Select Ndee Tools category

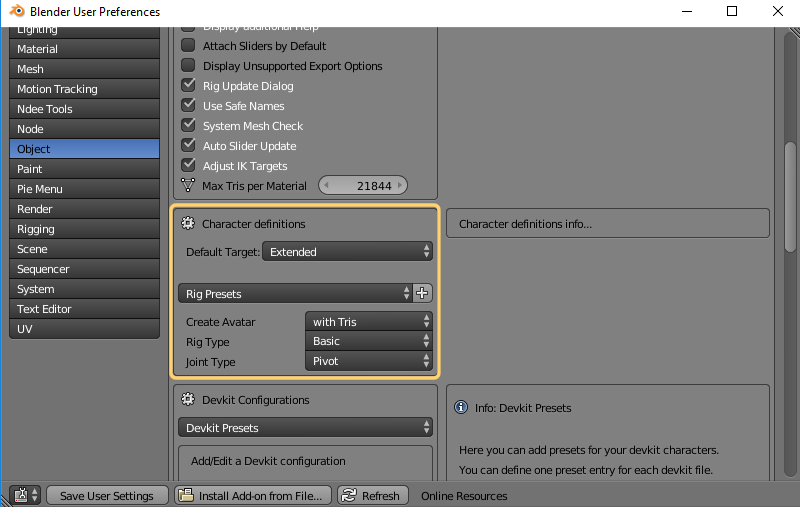(x=85, y=109)
